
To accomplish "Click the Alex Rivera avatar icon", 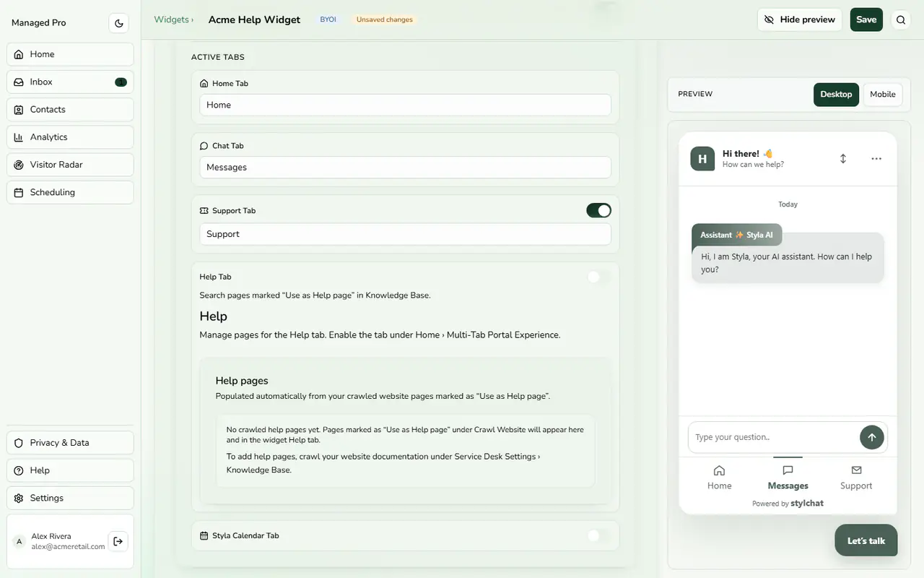I will 19,541.
